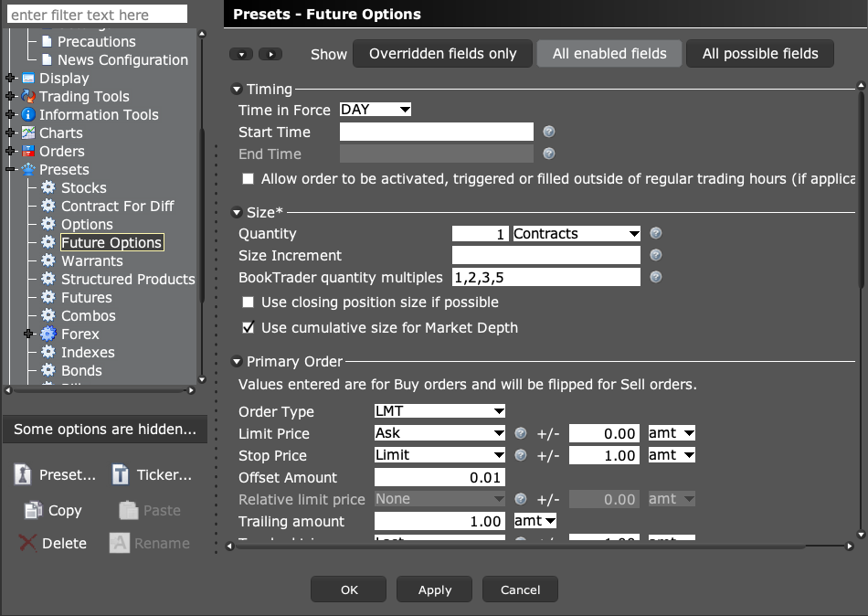Click the Offset Amount field
868x616 pixels.
coord(439,477)
